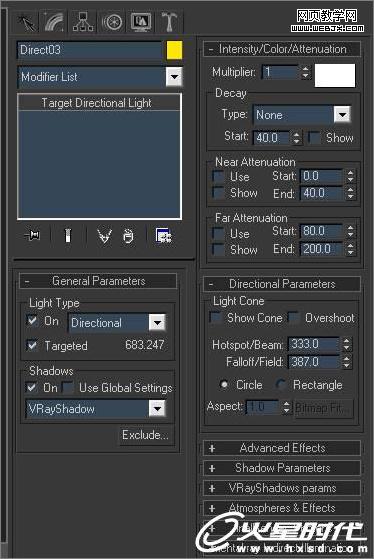Screen dimensions: 374x559
Task: Collapse the General Parameters rollout
Action: click(x=98, y=281)
